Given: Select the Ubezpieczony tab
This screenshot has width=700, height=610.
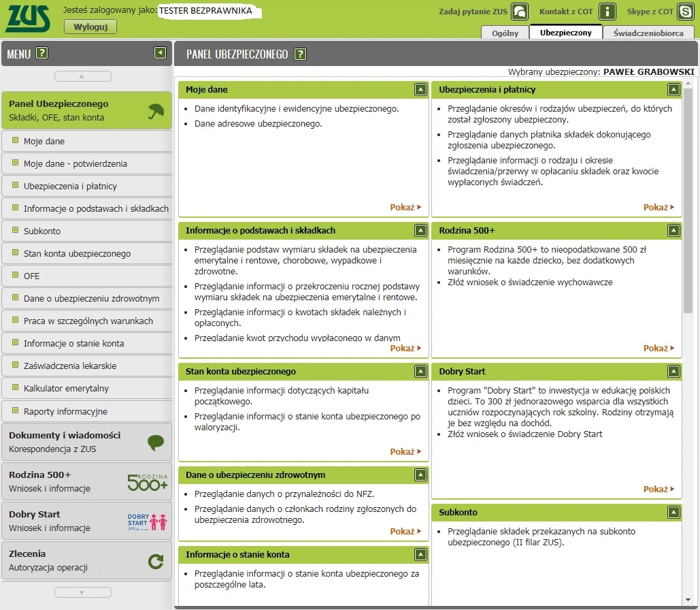Looking at the screenshot, I should 565,32.
